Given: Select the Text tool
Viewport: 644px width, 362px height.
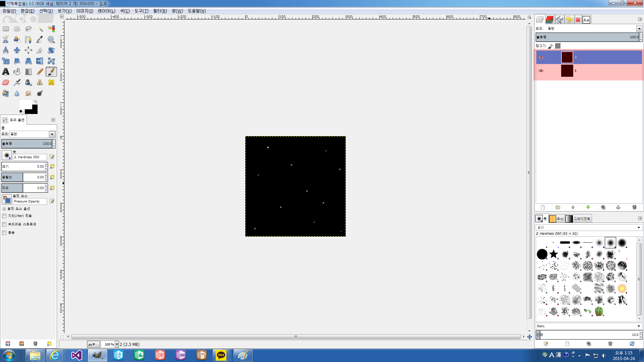Looking at the screenshot, I should tap(6, 72).
